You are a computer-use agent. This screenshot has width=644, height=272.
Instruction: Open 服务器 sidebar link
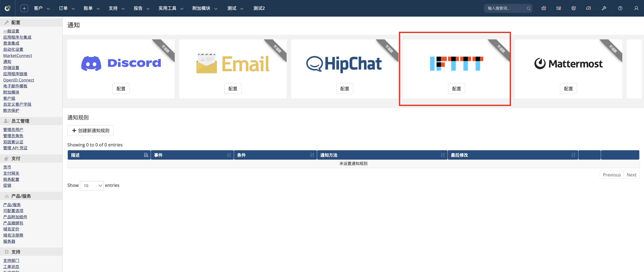[x=9, y=242]
